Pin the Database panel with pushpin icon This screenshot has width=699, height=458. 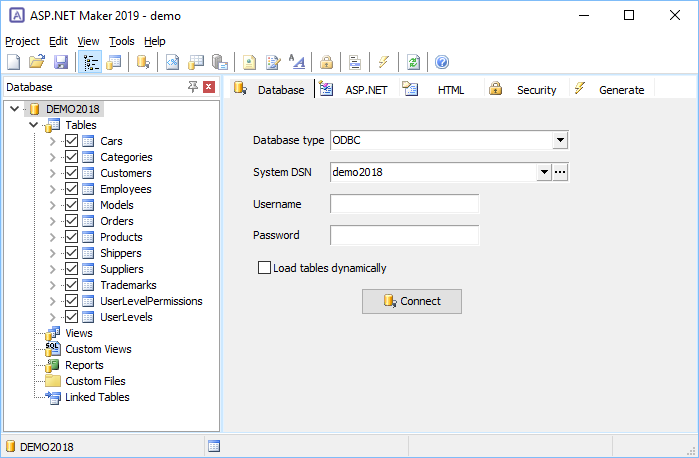coord(193,87)
